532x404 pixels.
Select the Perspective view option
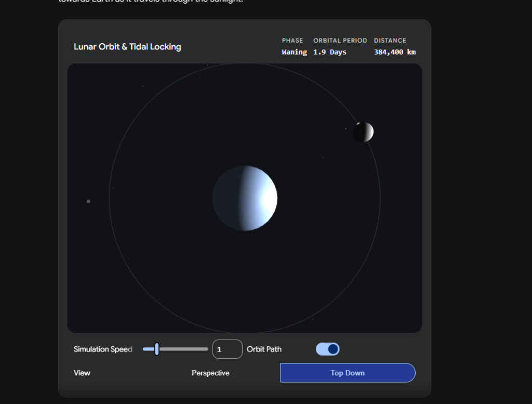[210, 373]
